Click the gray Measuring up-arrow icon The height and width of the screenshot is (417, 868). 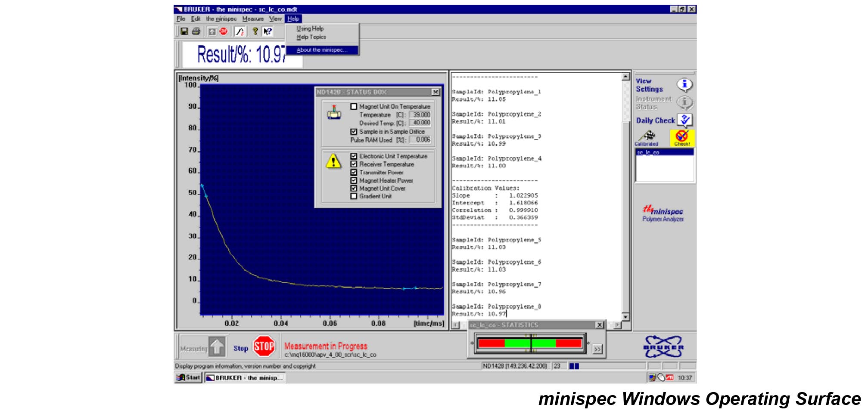pos(217,346)
